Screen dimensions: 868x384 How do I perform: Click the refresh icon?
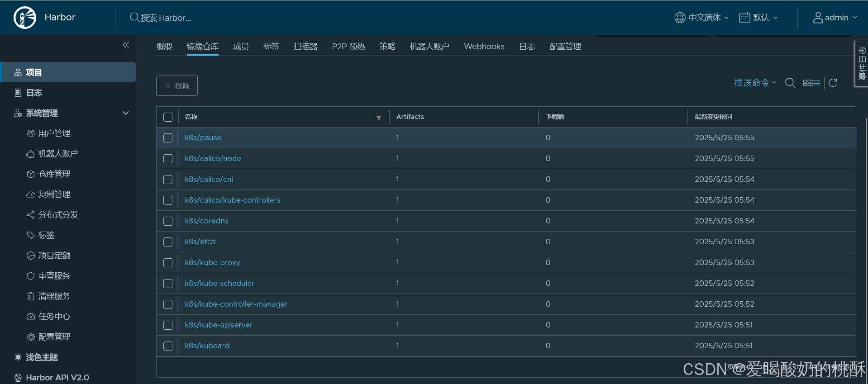833,83
